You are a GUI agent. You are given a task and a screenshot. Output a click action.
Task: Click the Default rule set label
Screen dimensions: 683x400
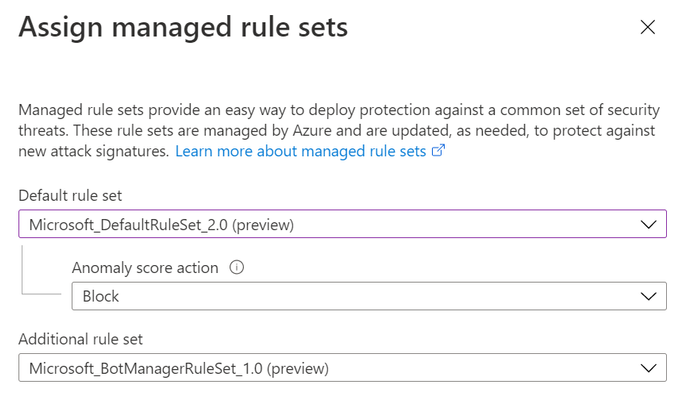point(70,196)
